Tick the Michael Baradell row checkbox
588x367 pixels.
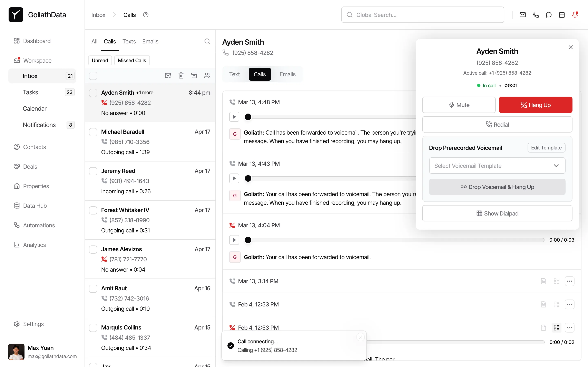[93, 132]
